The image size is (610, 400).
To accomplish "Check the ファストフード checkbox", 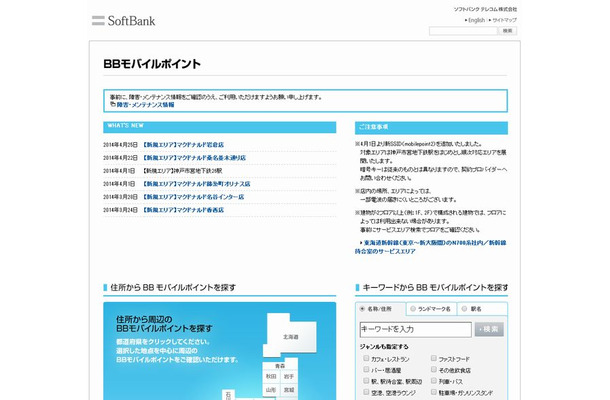I will [434, 358].
